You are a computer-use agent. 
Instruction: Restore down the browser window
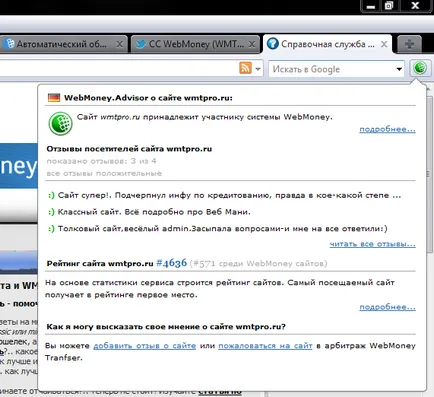coord(389,6)
